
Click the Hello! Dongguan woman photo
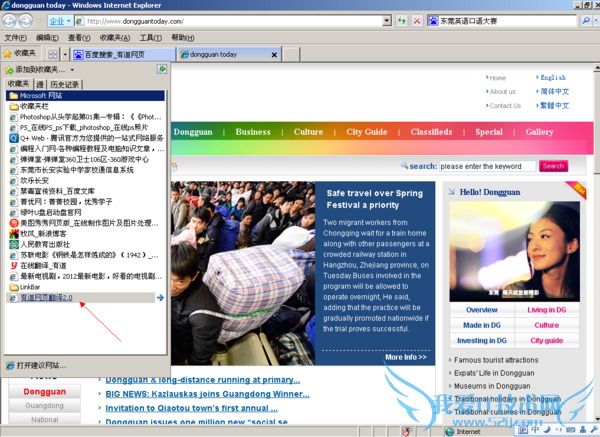click(514, 251)
